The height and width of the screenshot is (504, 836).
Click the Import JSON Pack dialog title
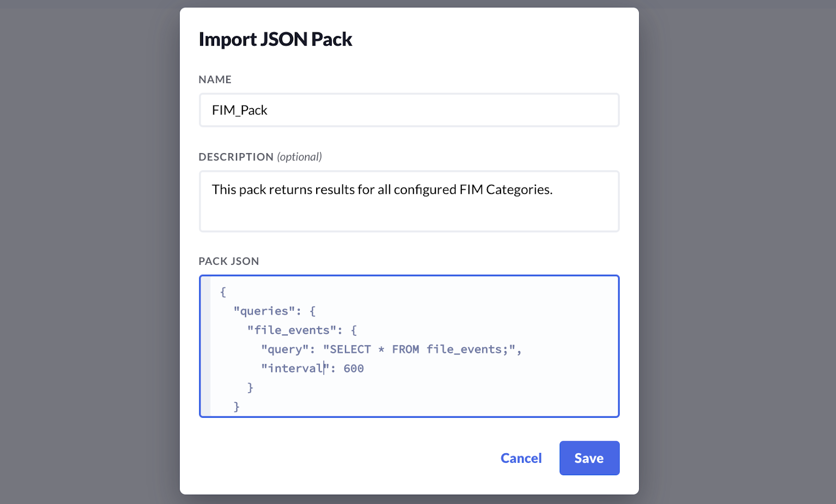pos(275,39)
